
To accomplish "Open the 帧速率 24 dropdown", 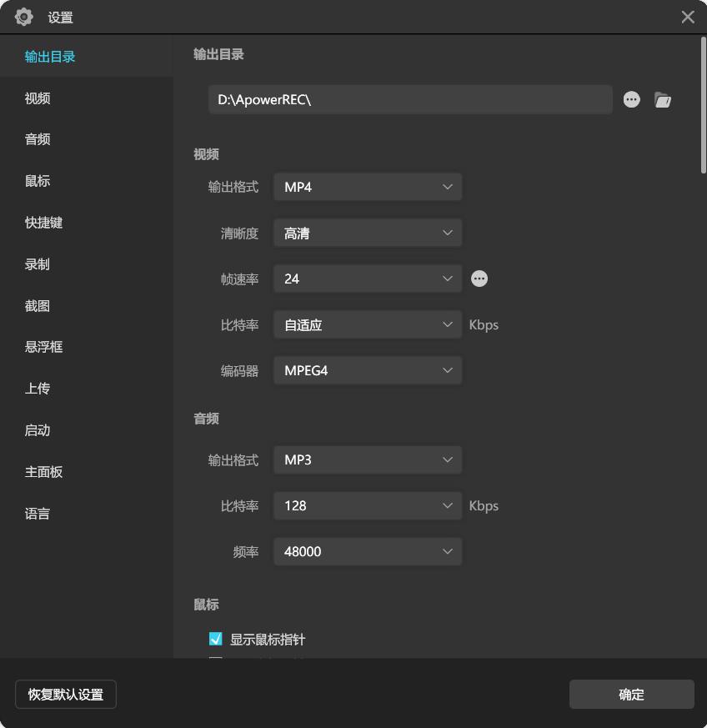I will [x=368, y=279].
